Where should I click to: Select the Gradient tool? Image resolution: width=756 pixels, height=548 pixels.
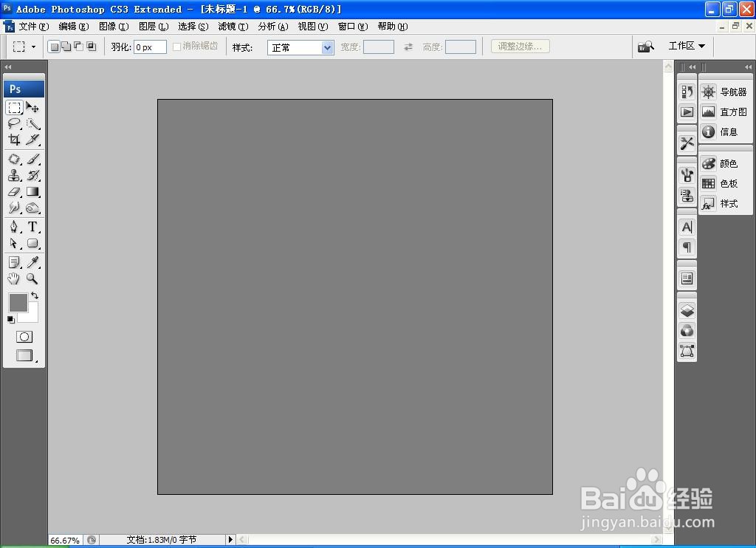(x=32, y=191)
